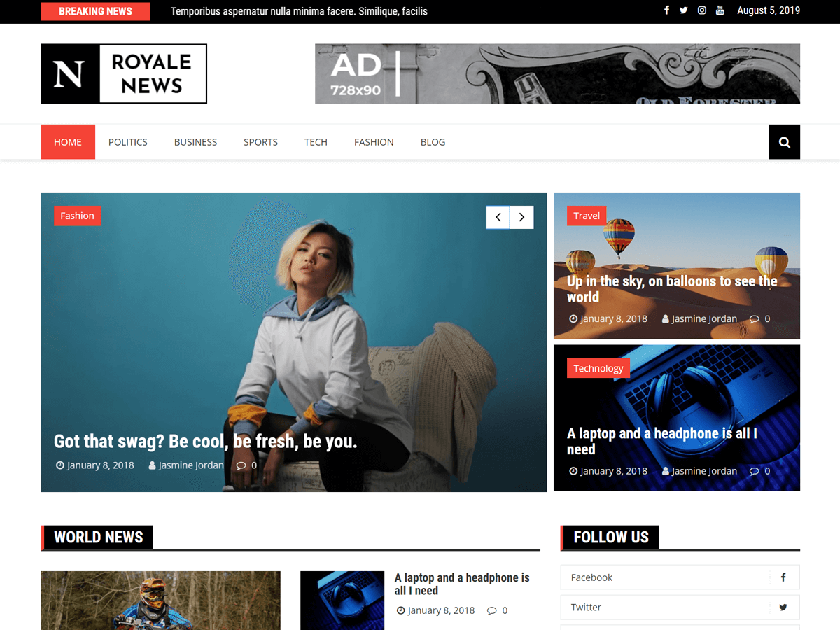
Task: Click the red HOME navigation highlight
Action: [x=67, y=141]
